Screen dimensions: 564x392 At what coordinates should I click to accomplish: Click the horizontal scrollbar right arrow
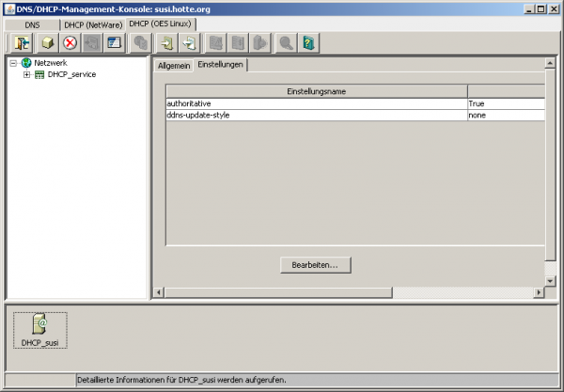pos(538,292)
